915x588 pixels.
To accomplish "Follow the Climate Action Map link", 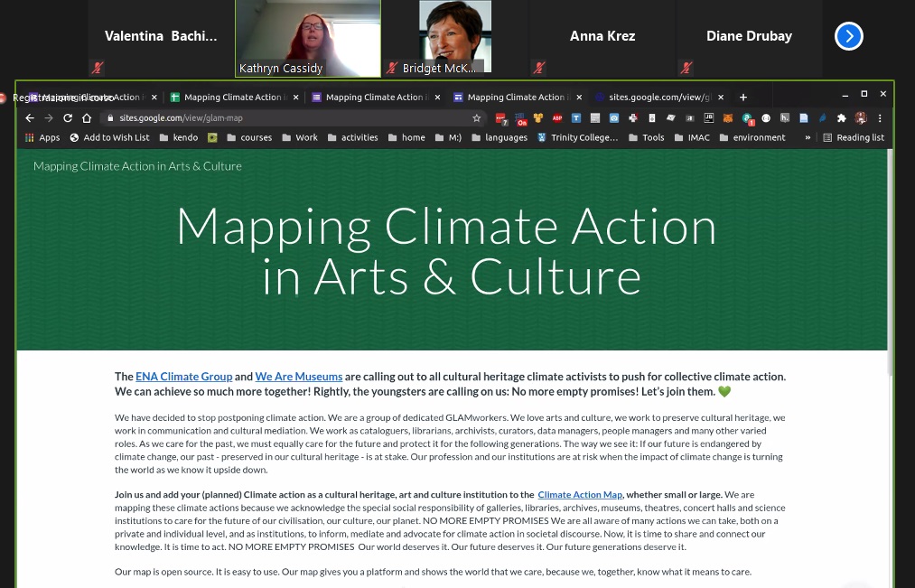I will pyautogui.click(x=580, y=495).
